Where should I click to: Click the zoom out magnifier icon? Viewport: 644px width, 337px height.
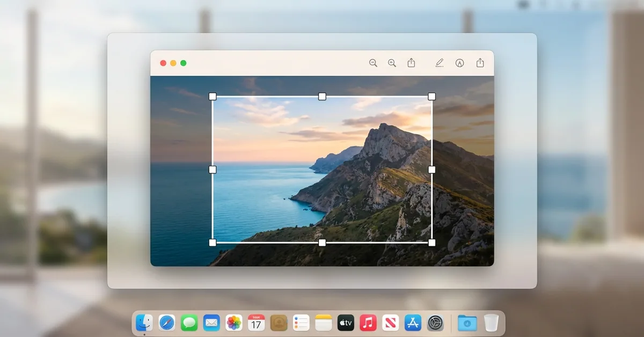click(x=373, y=63)
